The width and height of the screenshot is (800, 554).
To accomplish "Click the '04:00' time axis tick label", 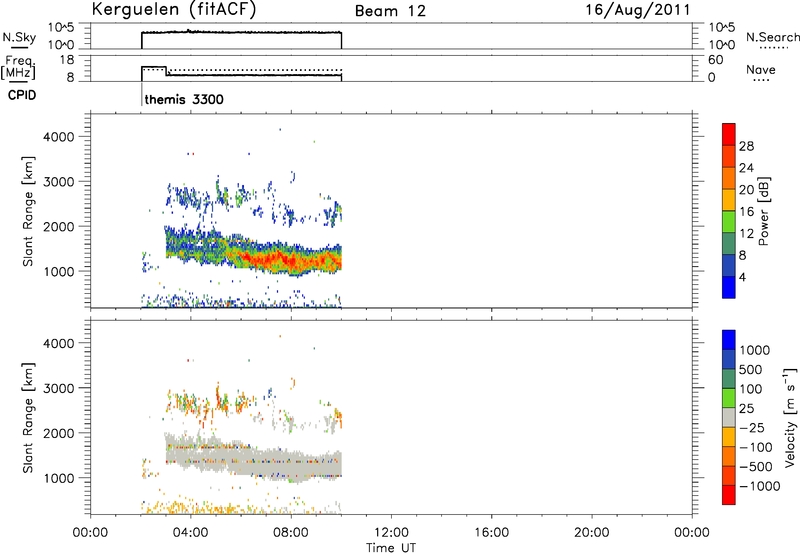I will point(190,533).
